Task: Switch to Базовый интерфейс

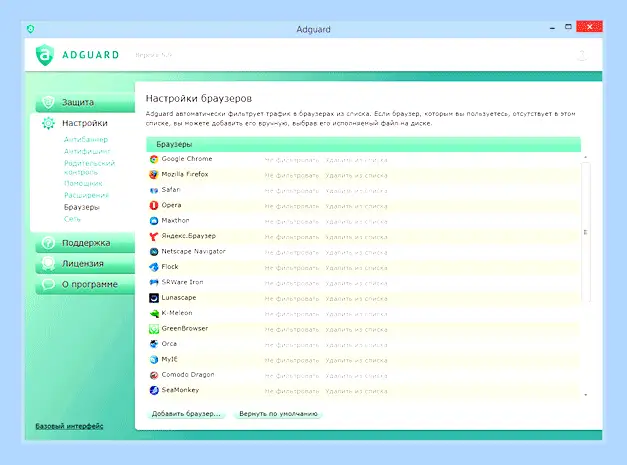Action: point(69,426)
